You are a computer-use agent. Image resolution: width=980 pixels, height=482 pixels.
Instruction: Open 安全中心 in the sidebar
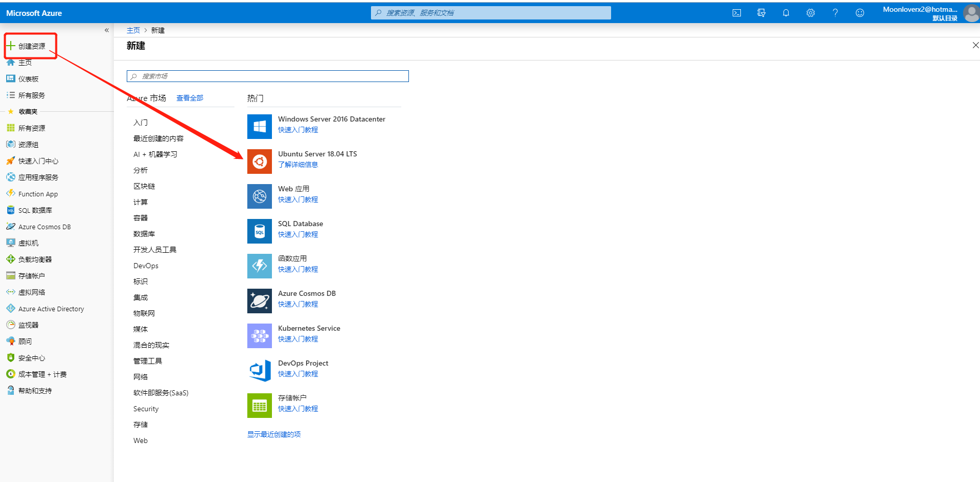click(31, 358)
